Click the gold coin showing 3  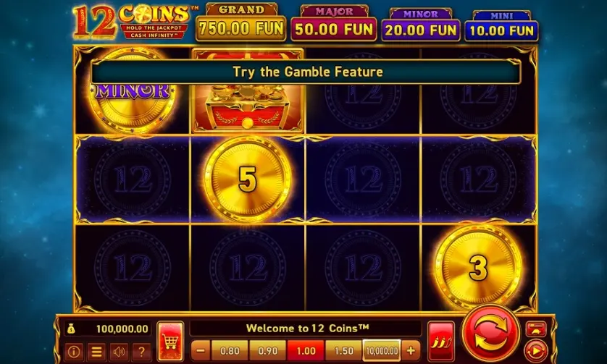tap(478, 268)
